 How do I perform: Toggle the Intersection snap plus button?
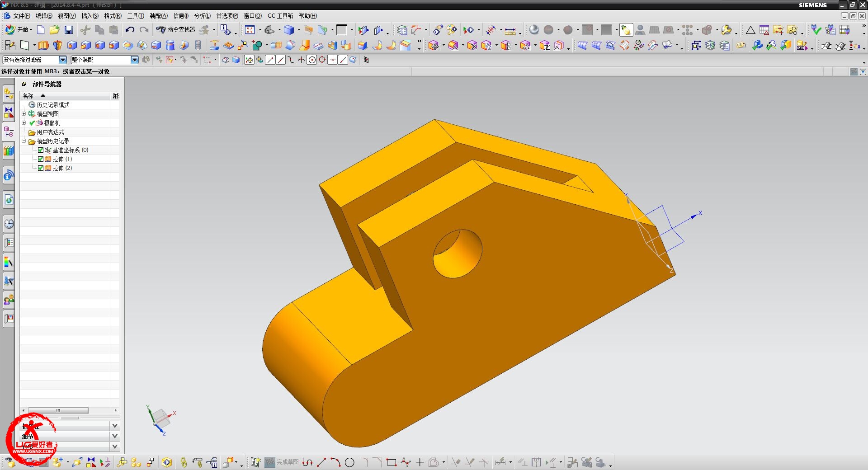(333, 60)
